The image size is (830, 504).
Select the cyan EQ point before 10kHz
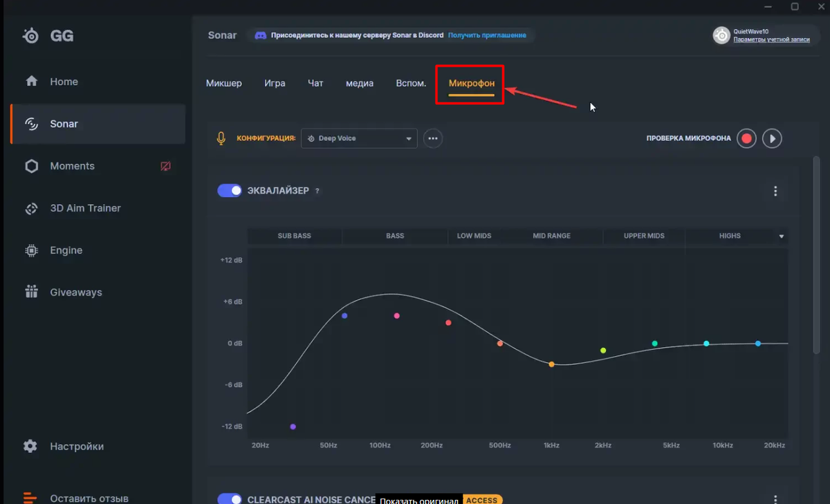pyautogui.click(x=706, y=344)
